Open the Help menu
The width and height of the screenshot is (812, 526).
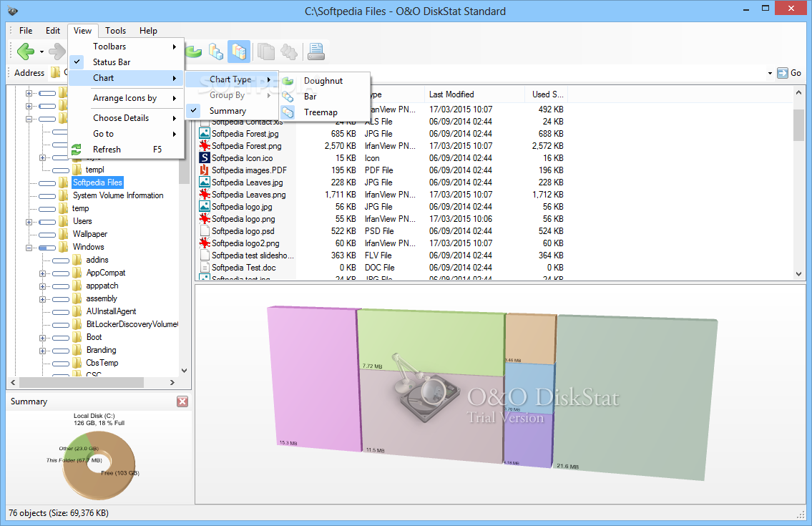point(148,31)
